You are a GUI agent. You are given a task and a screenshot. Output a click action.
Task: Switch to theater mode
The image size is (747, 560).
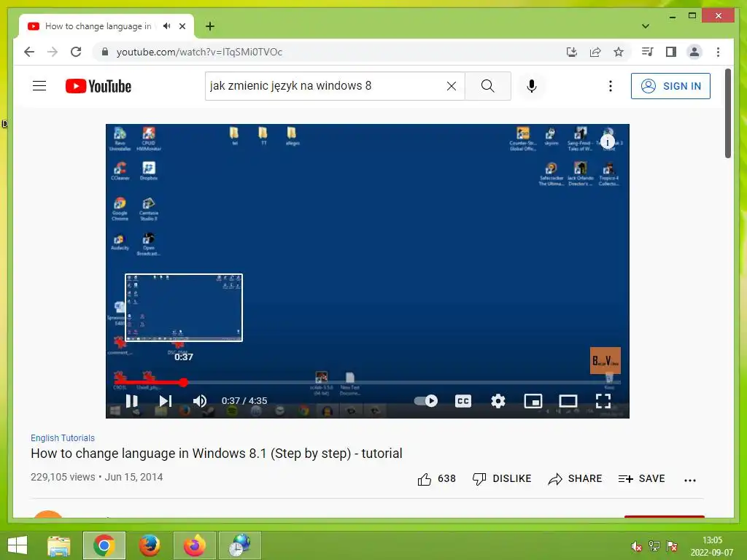(568, 401)
